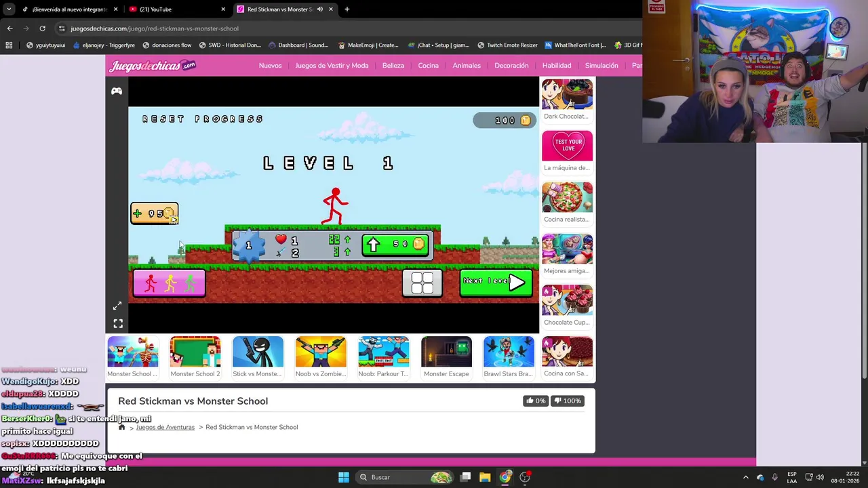Screen dimensions: 868x488
Task: Open the ESP LAA language indicator
Action: click(x=792, y=477)
